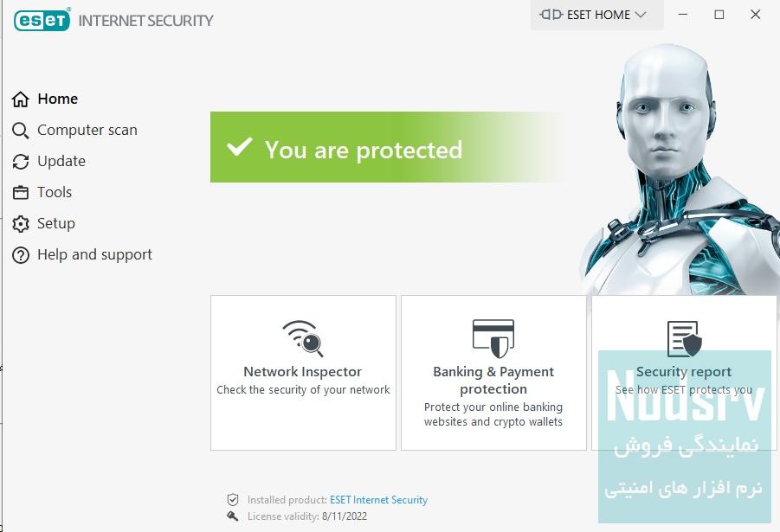Go to the Update section
This screenshot has width=780, height=532.
tap(61, 162)
